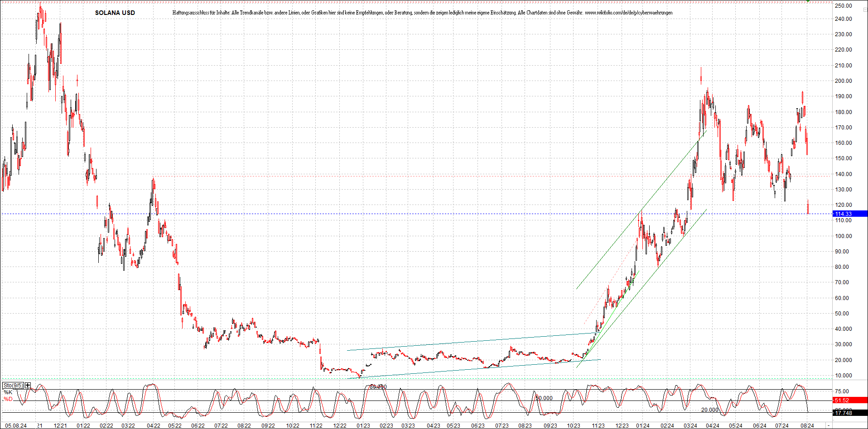Click the 160.00 price axis label
The width and height of the screenshot is (868, 429).
point(844,143)
